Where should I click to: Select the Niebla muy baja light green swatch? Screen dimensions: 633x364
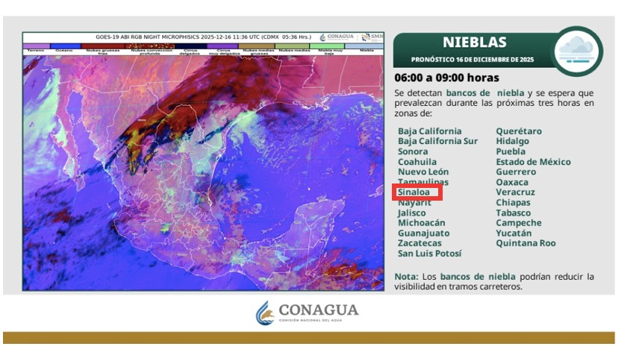[x=327, y=46]
